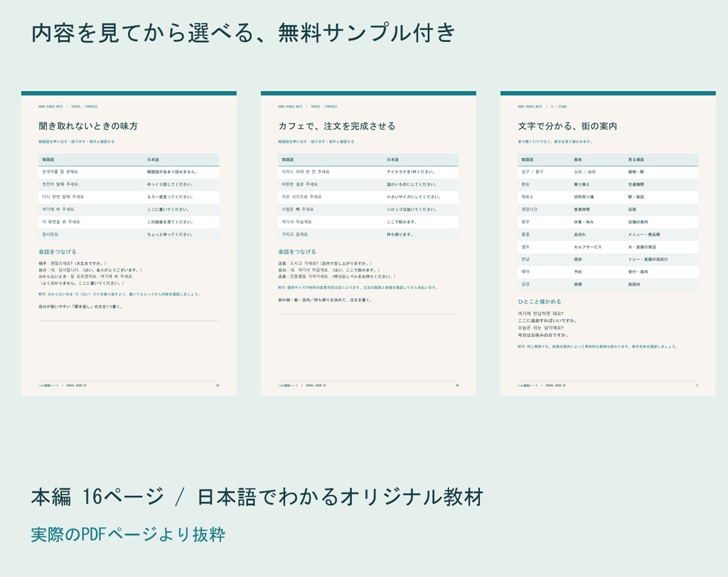Open the sample page titled 文字で分かる、街の案内
This screenshot has height=577, width=728.
pos(608,243)
